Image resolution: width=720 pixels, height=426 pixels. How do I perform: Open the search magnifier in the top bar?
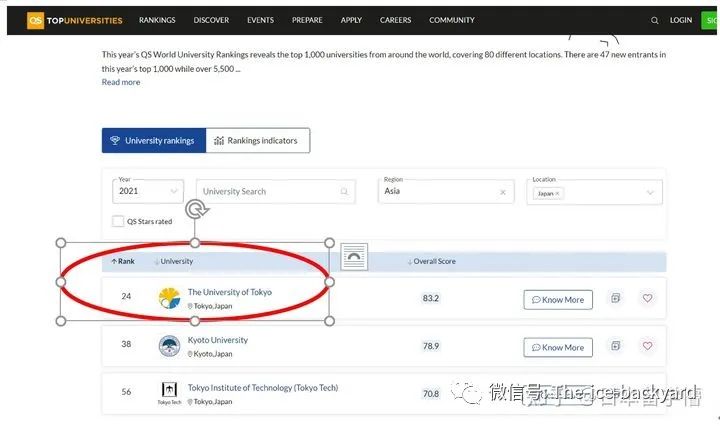[654, 21]
